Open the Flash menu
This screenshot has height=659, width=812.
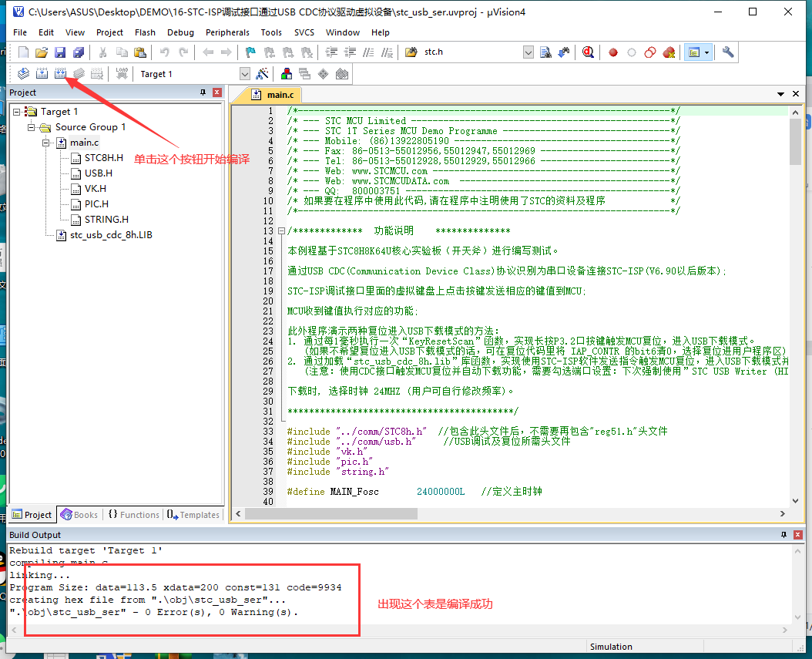coord(145,32)
